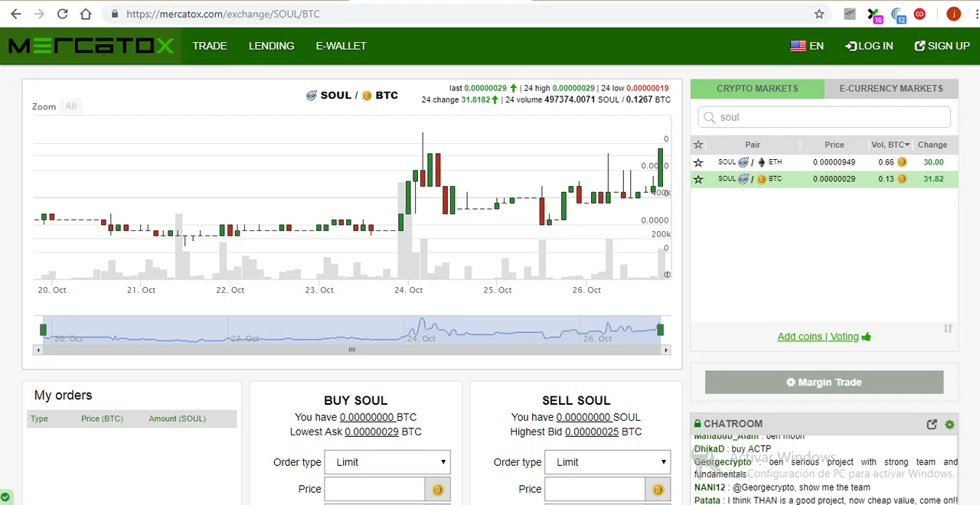Go forward with the browser forward arrow
The width and height of the screenshot is (980, 505).
[x=39, y=14]
